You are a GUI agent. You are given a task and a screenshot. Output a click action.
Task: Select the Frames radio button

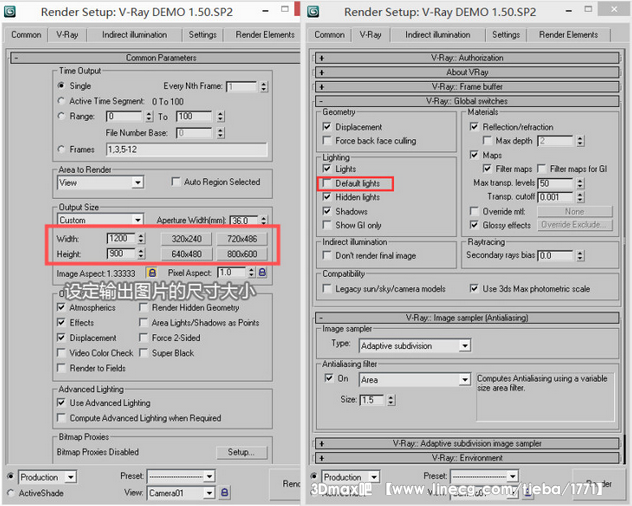[x=61, y=149]
